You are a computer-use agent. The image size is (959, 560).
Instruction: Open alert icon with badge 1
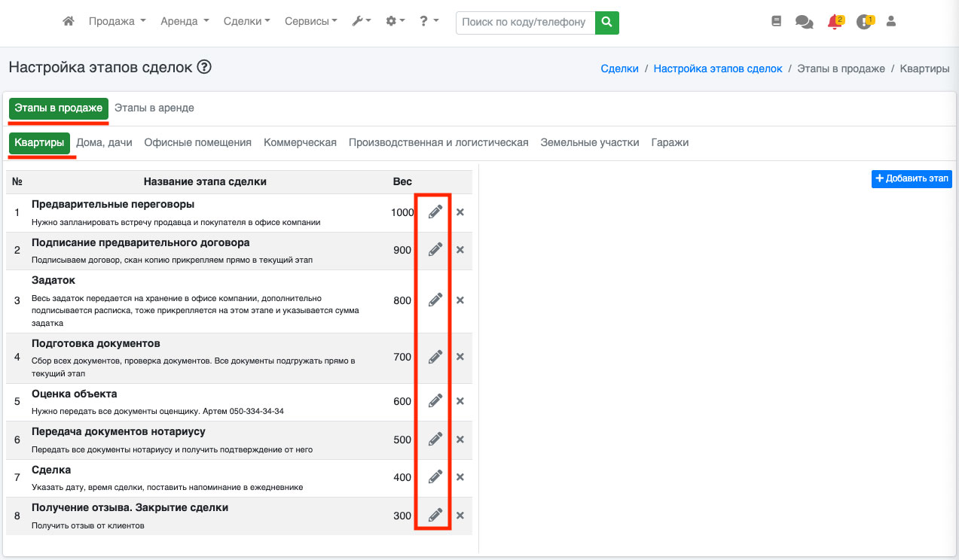[x=865, y=21]
